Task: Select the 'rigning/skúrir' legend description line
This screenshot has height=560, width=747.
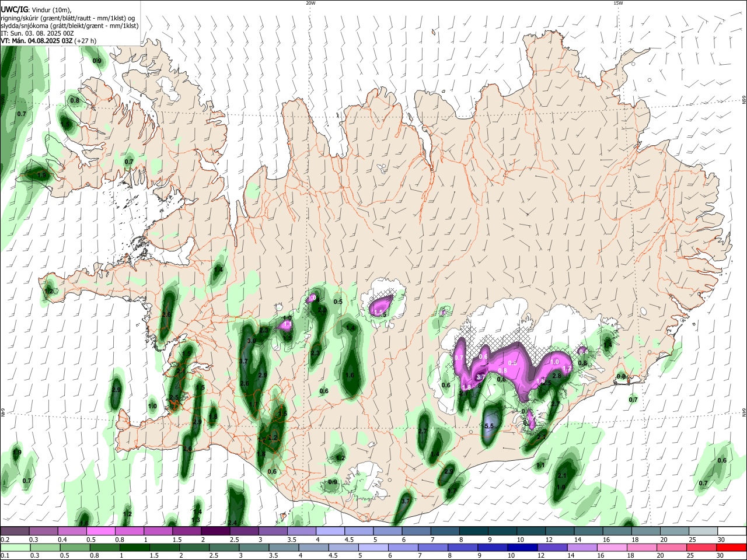Action: [x=68, y=17]
